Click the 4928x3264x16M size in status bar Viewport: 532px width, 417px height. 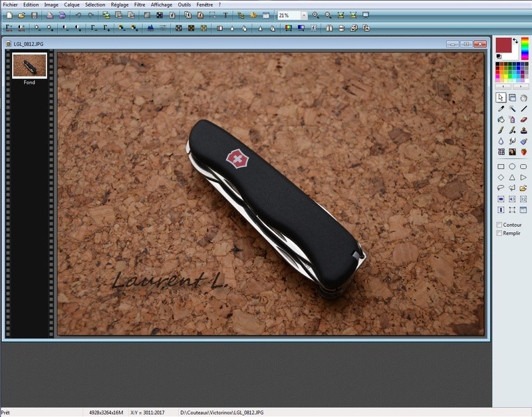tap(106, 412)
